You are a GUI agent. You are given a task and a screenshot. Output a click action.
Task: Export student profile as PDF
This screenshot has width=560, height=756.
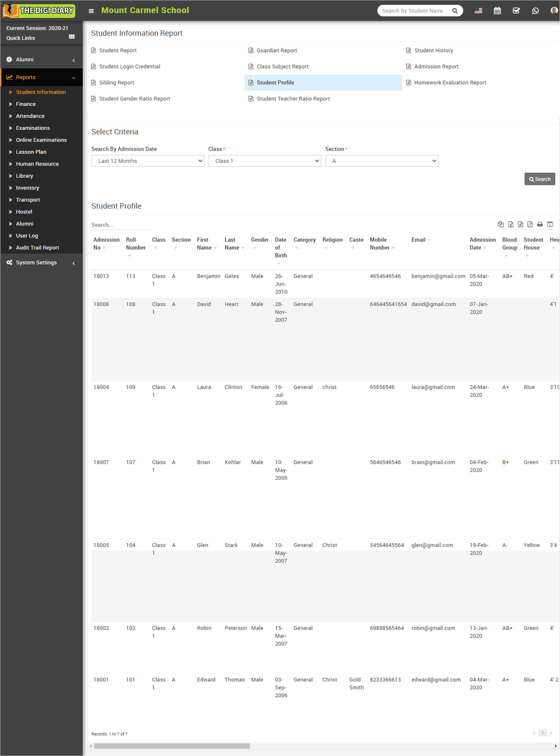pyautogui.click(x=530, y=224)
